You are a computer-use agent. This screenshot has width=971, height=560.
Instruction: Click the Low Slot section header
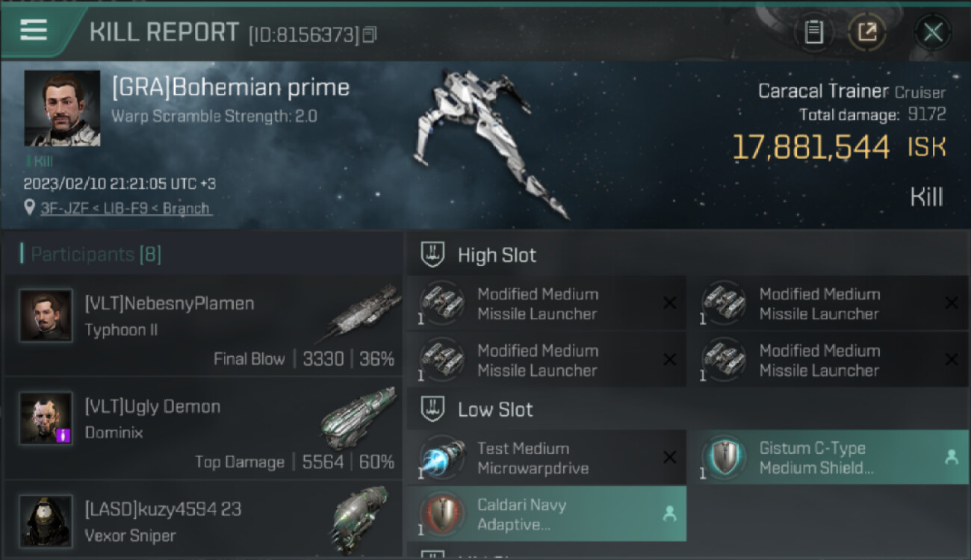point(495,409)
